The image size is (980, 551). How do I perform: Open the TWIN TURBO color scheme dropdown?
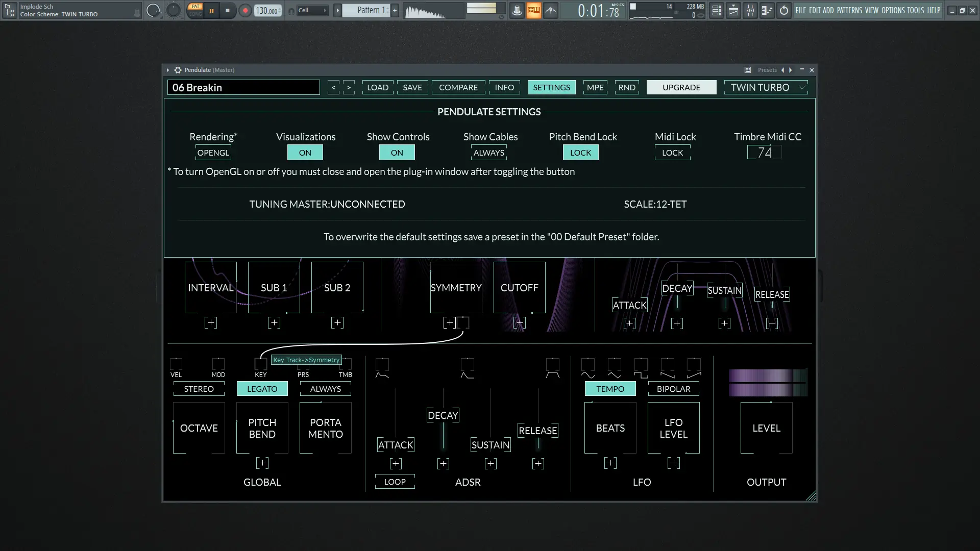point(765,87)
